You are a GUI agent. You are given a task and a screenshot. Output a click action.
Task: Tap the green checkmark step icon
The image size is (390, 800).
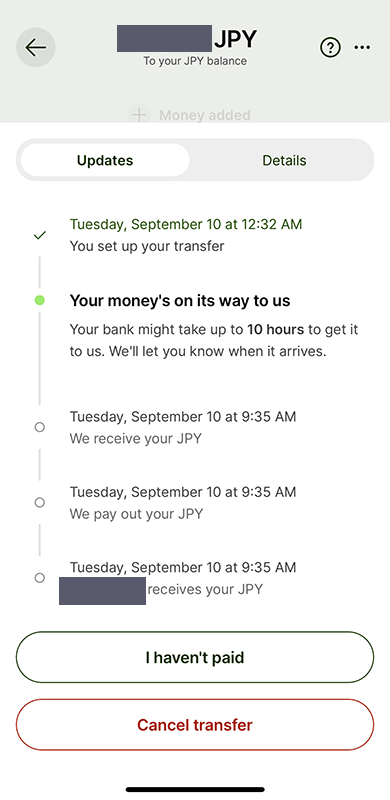[x=39, y=235]
